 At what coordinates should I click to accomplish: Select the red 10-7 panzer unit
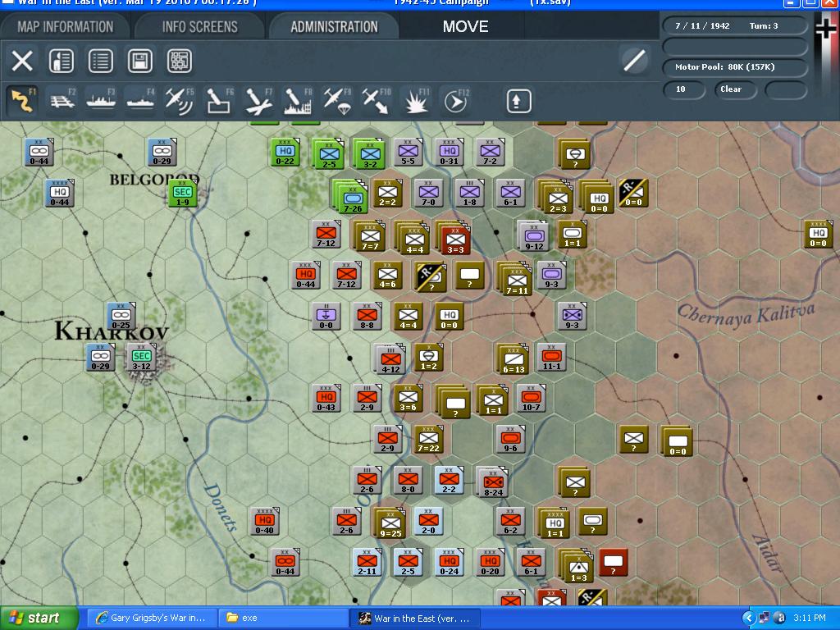(x=532, y=398)
